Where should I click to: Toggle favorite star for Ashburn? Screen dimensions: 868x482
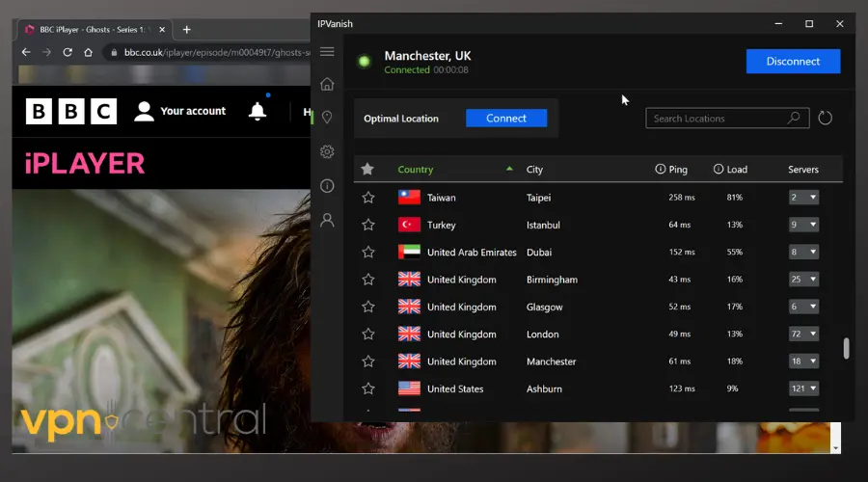pyautogui.click(x=368, y=389)
